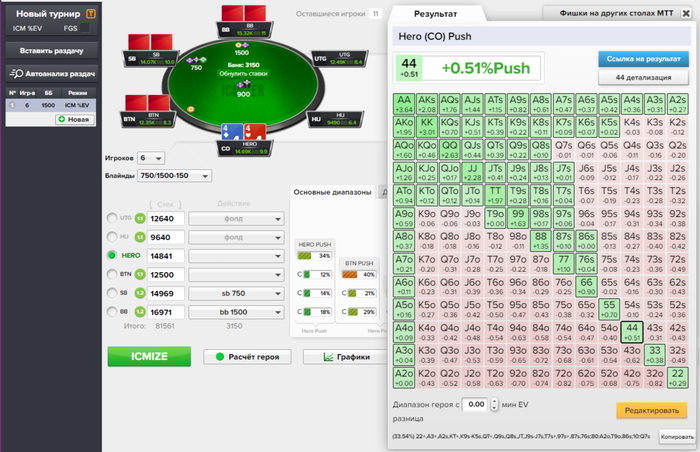Click the ICMIZE button

pyautogui.click(x=149, y=356)
